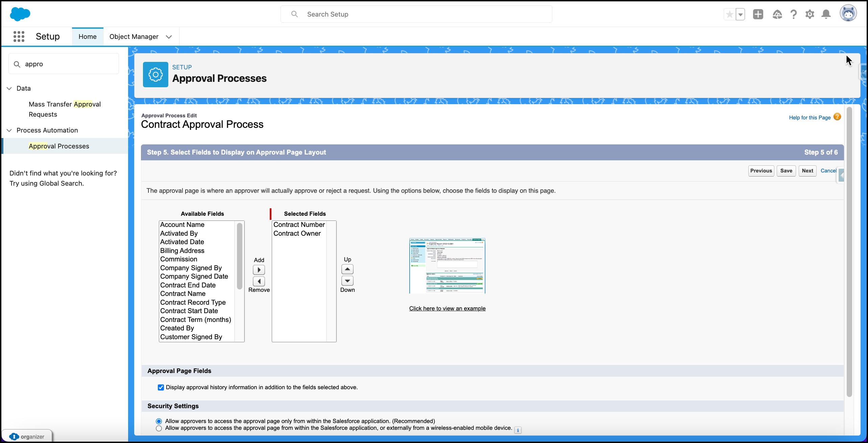
Task: Toggle Display approval history information checkbox
Action: click(161, 388)
